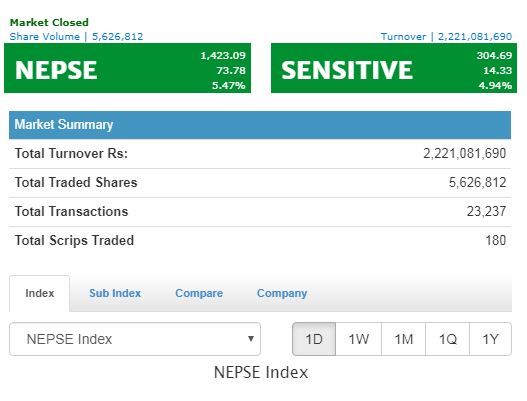Click the Total Traded Shares label
Screen dimensions: 527x401
[x=76, y=182]
